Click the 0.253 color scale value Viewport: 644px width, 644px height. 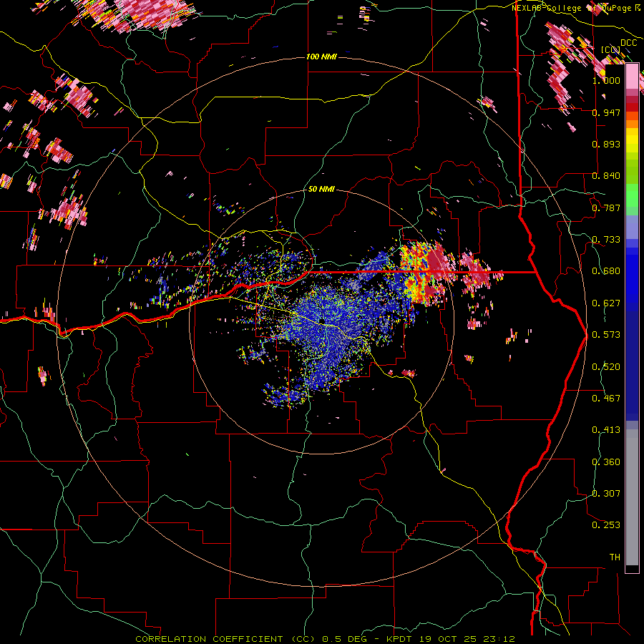pyautogui.click(x=606, y=525)
